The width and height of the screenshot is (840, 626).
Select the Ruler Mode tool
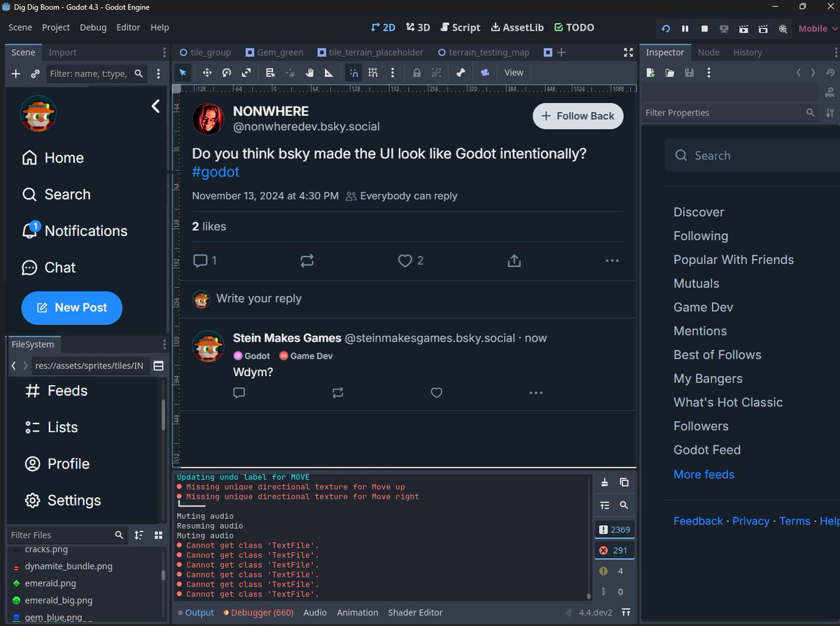tap(328, 72)
